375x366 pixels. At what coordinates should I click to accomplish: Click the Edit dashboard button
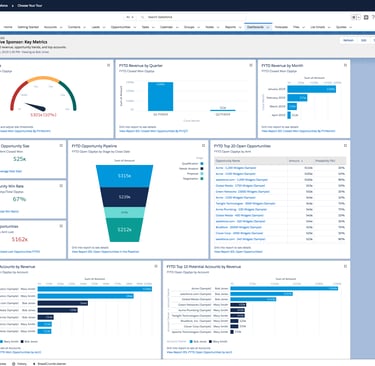364,40
